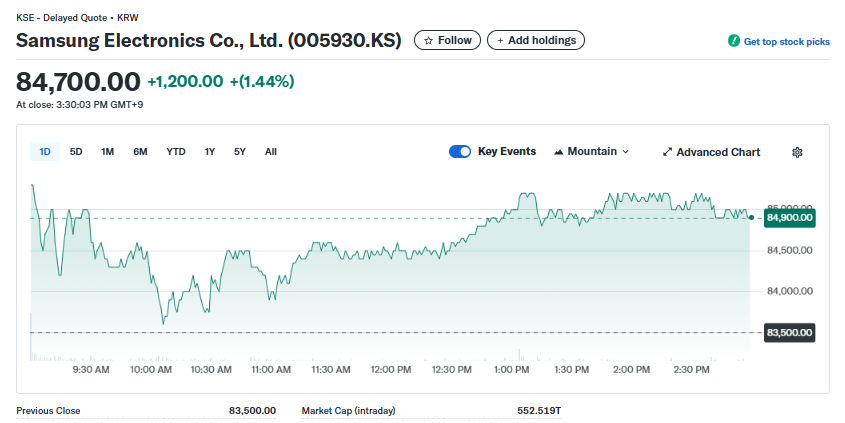Open the Mountain chart type dropdown
This screenshot has width=845, height=423.
[x=592, y=152]
